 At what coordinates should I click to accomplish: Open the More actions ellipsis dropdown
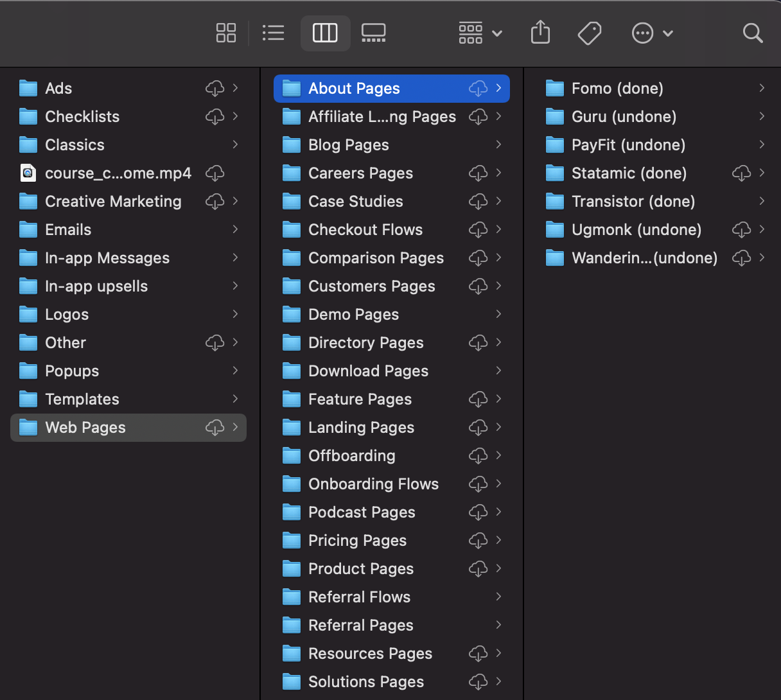click(x=652, y=33)
